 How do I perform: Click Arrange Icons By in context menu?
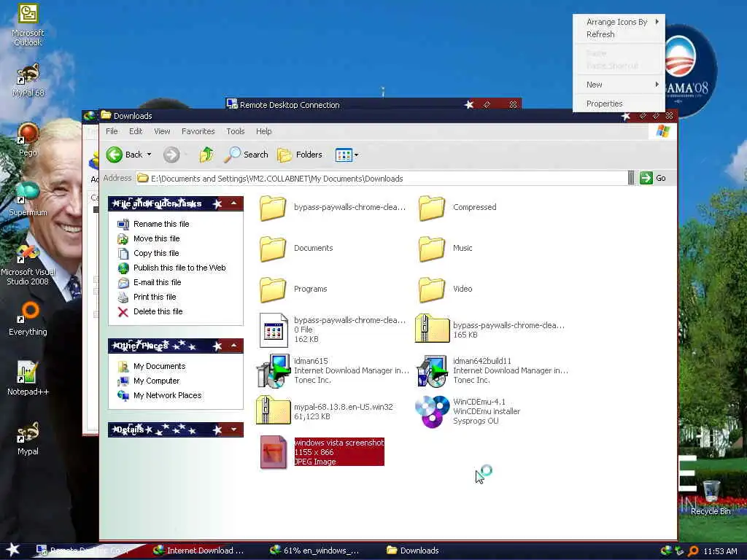point(619,22)
